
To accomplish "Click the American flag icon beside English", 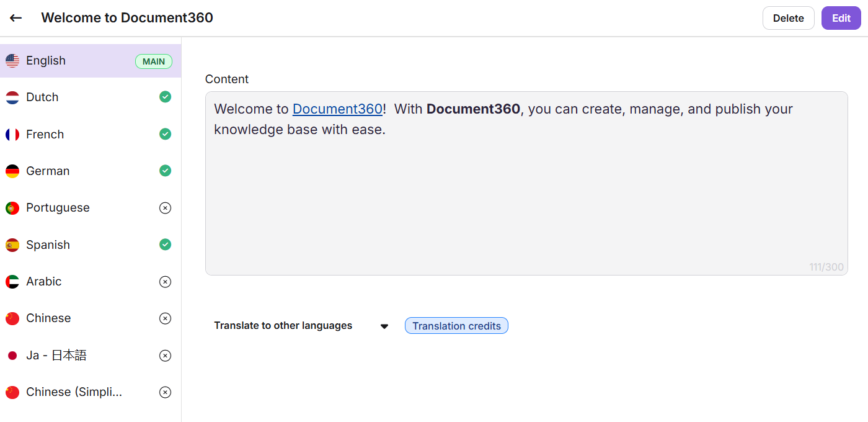I will 12,60.
